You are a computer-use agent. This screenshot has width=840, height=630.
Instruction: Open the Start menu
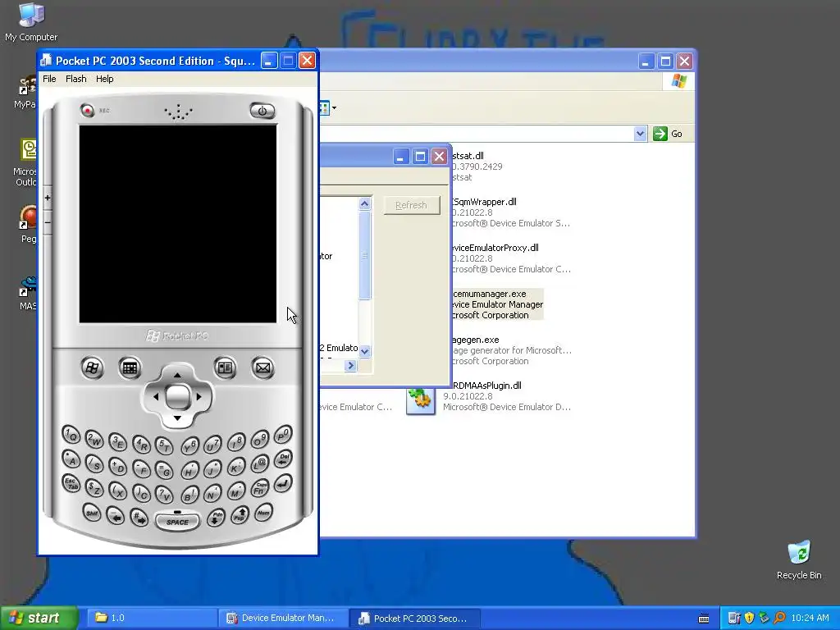[x=39, y=619]
